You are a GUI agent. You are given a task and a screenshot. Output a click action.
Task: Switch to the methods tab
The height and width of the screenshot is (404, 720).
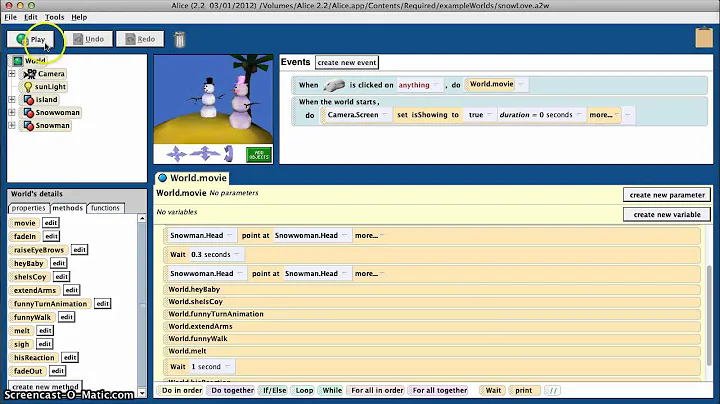(x=68, y=208)
